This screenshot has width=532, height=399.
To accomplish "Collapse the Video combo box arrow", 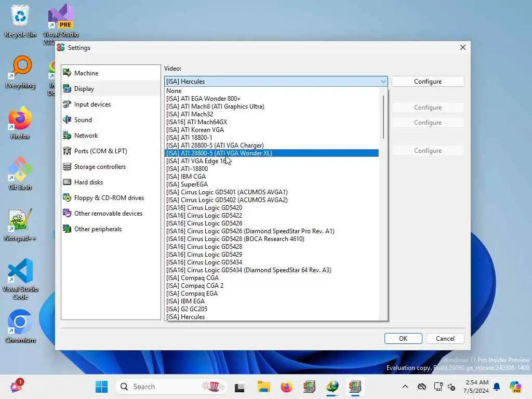I will tap(383, 82).
